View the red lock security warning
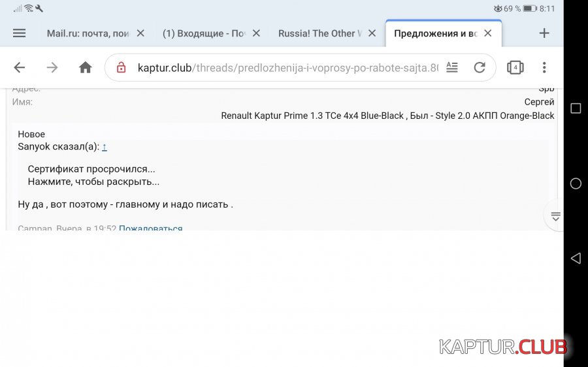This screenshot has width=588, height=367. [x=121, y=68]
